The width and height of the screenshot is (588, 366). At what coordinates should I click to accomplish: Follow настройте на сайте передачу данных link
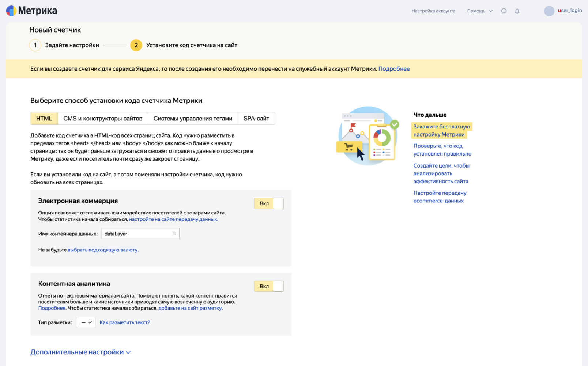pyautogui.click(x=174, y=219)
